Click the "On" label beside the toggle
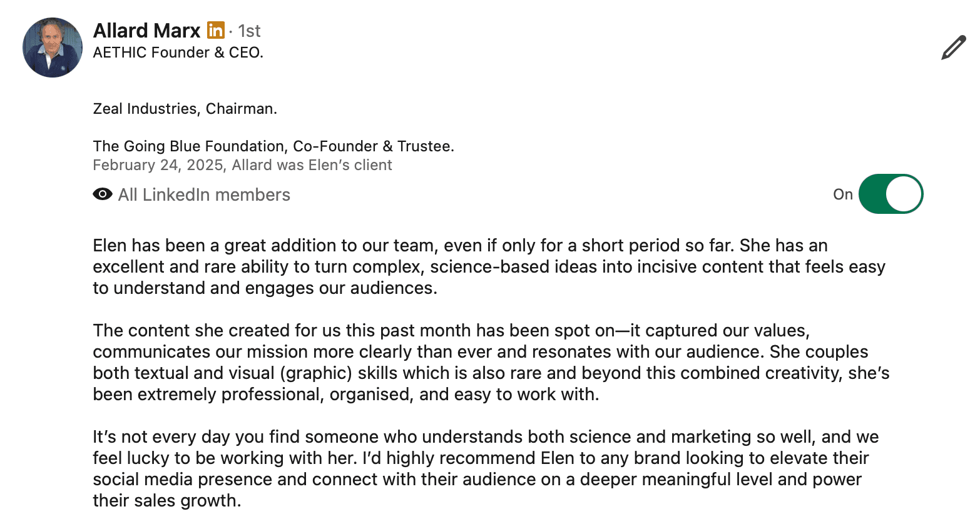This screenshot has height=524, width=980. [x=842, y=194]
